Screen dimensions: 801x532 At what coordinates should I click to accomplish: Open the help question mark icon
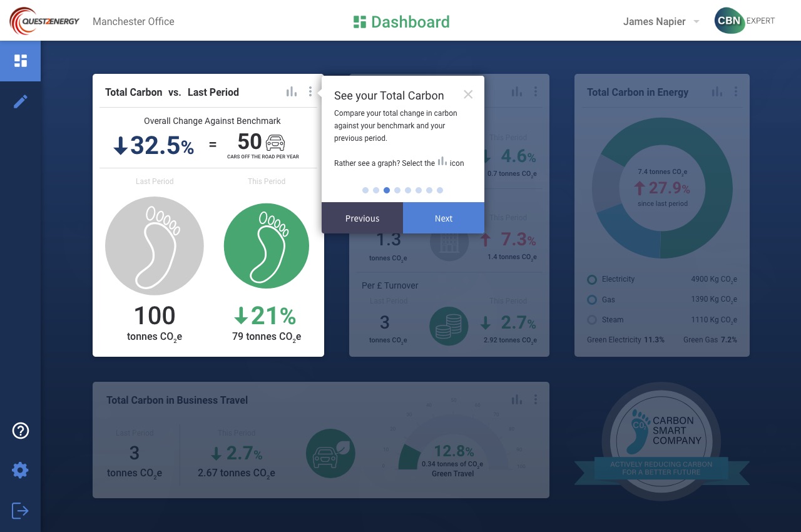(x=21, y=431)
